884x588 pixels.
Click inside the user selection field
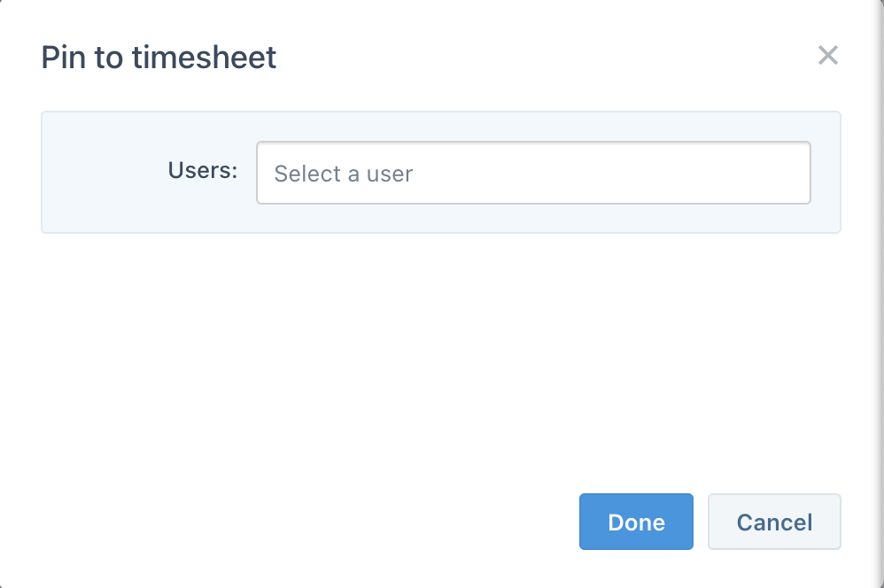pos(533,173)
